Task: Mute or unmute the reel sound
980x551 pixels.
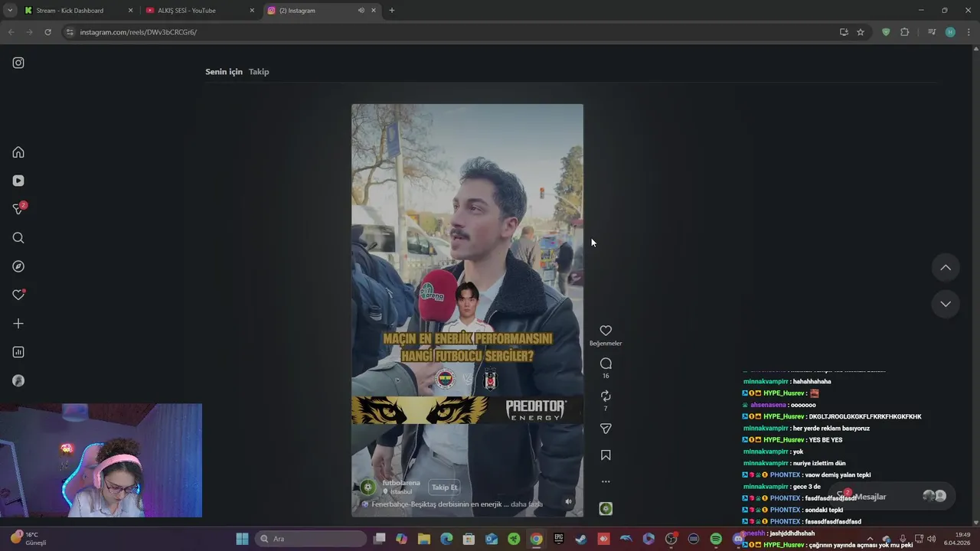Action: [568, 502]
